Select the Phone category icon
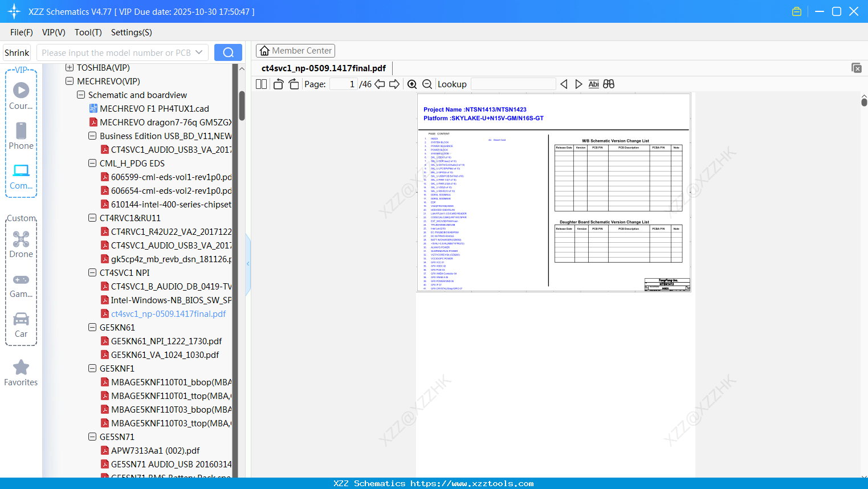Image resolution: width=868 pixels, height=489 pixels. pyautogui.click(x=21, y=136)
